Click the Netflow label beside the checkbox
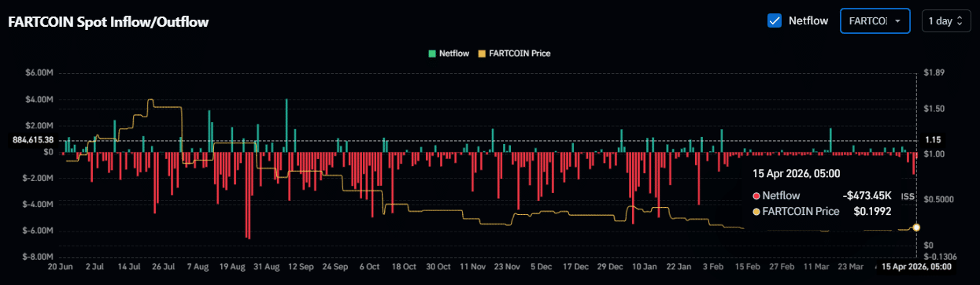Image resolution: width=980 pixels, height=285 pixels. [x=808, y=20]
